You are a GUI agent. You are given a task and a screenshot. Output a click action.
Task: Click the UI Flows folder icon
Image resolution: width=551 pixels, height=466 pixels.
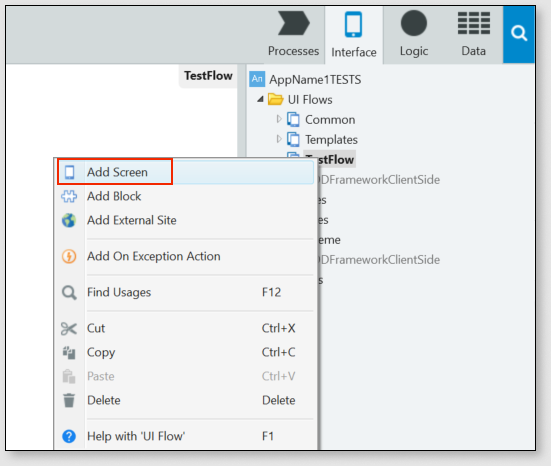[276, 99]
